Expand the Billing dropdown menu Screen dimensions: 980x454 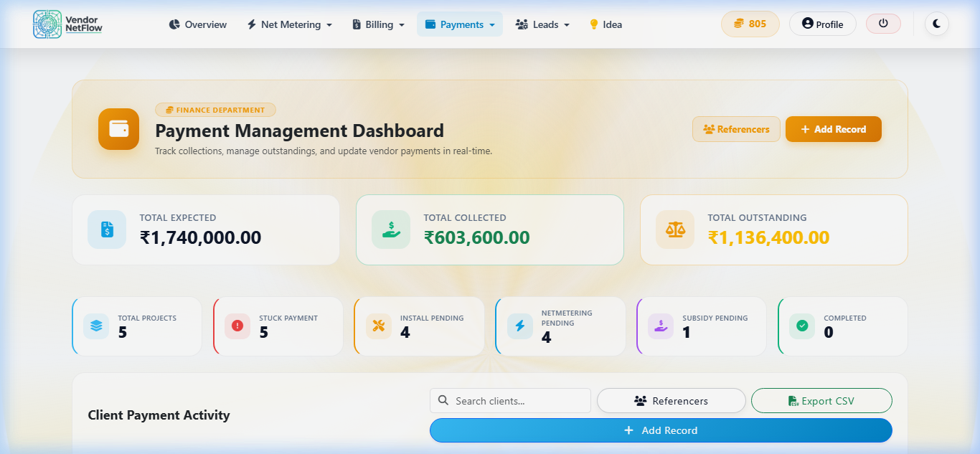click(379, 24)
